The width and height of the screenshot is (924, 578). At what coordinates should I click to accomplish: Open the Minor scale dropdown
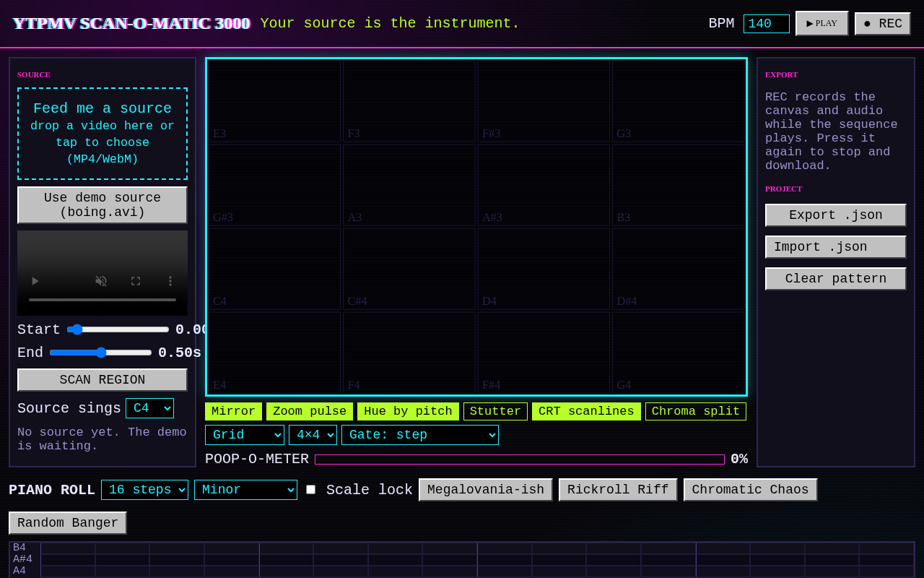pos(245,490)
